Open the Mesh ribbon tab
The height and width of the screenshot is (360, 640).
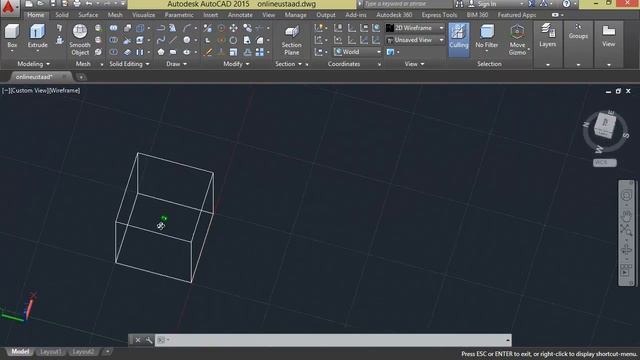tap(115, 15)
